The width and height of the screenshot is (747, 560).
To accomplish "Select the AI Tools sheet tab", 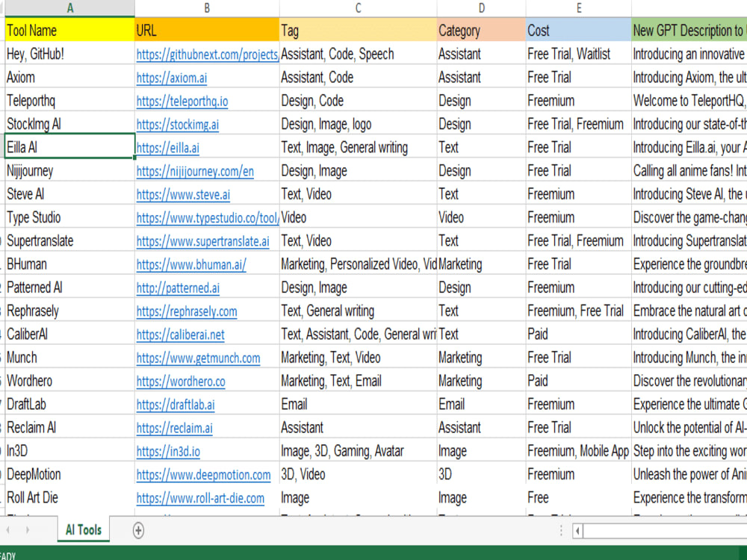I will [x=84, y=529].
